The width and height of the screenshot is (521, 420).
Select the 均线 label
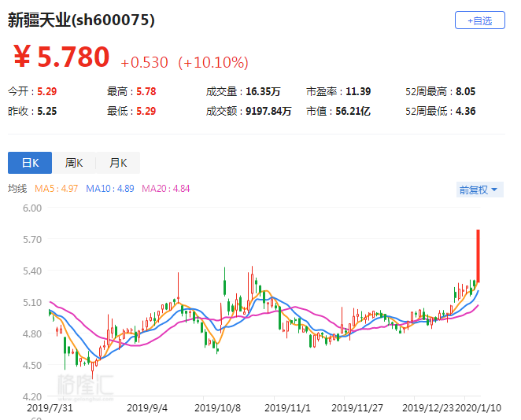point(17,189)
